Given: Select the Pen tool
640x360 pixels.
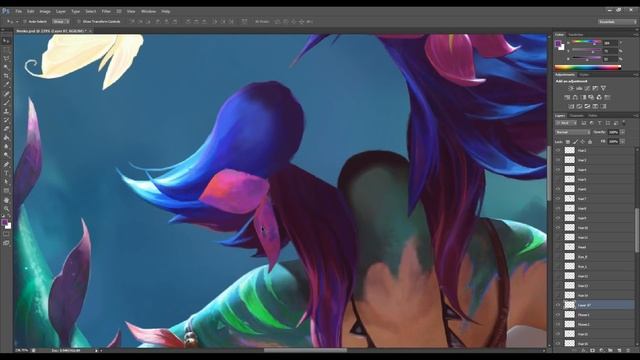Looking at the screenshot, I should tap(6, 164).
